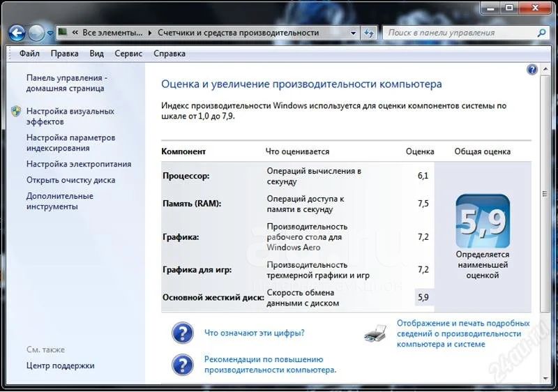Open the Правка menu
This screenshot has height=392, width=558.
point(64,54)
